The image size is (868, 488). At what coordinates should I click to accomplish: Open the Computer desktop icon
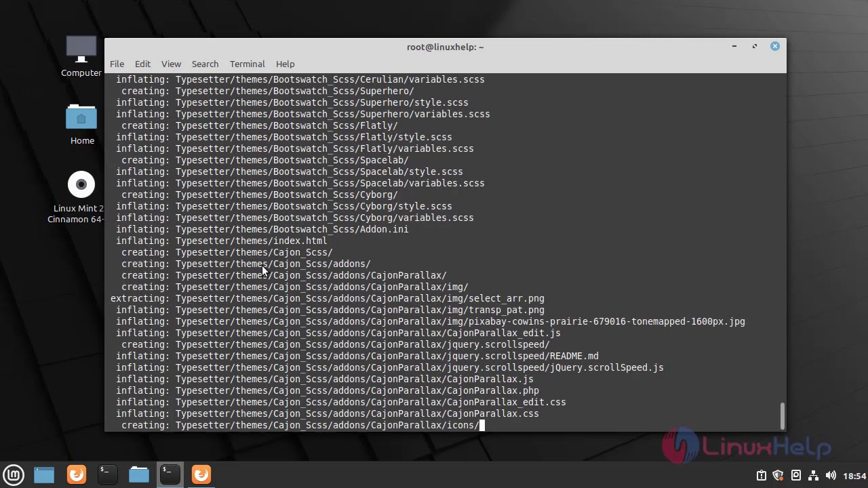pos(81,57)
